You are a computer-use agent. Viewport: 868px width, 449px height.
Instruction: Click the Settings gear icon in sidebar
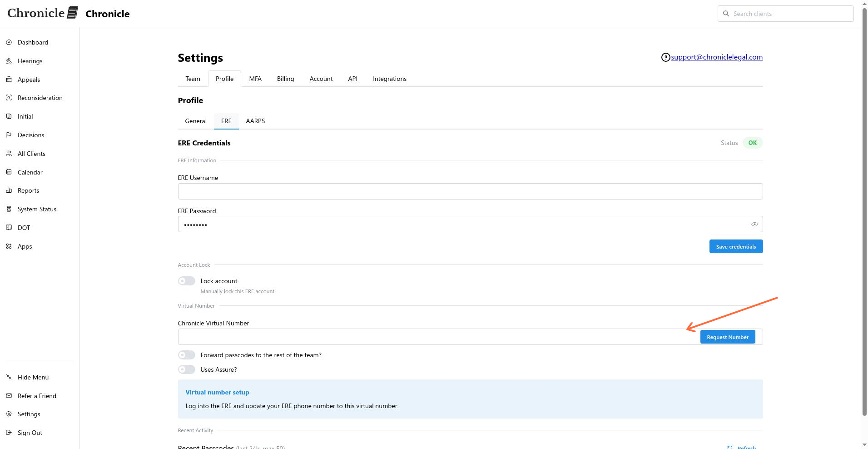[9, 414]
